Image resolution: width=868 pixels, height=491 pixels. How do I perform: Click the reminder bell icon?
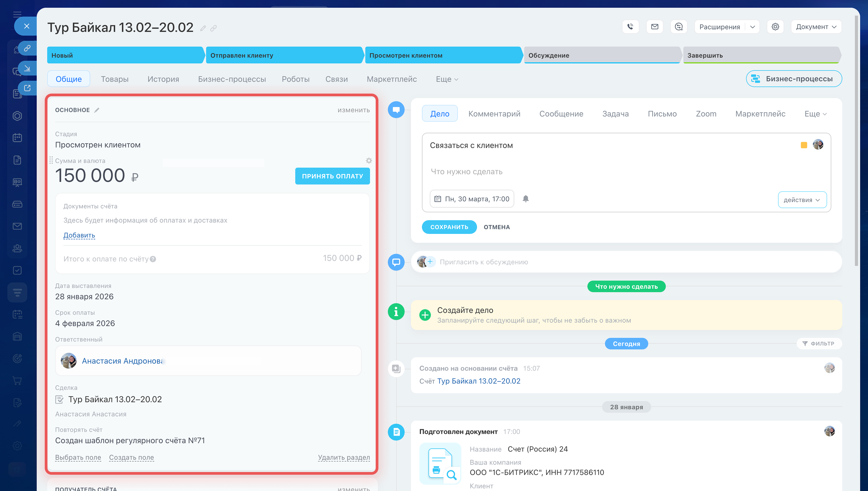click(x=526, y=199)
